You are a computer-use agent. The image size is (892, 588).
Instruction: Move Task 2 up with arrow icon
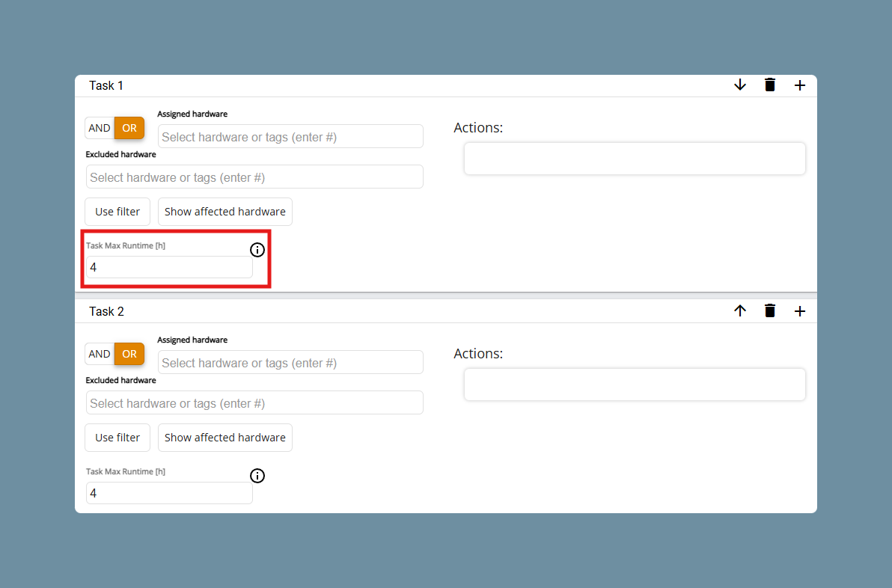pyautogui.click(x=739, y=310)
